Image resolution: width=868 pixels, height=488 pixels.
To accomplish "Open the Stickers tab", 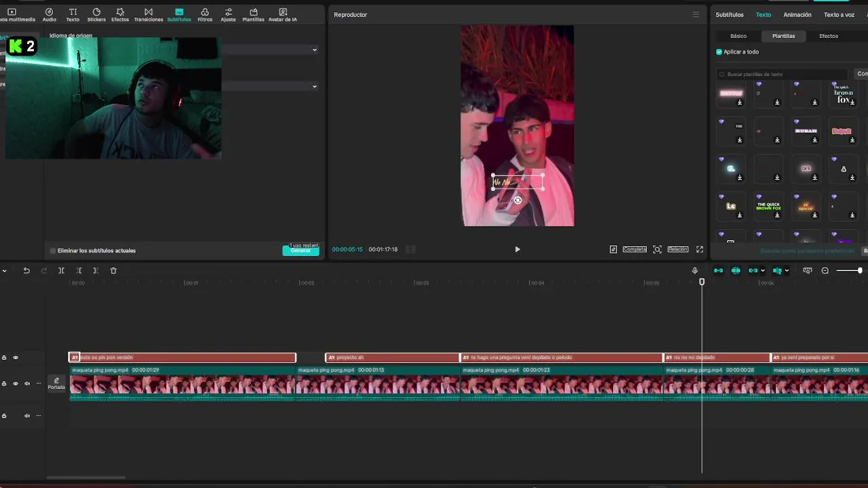I will tap(96, 15).
